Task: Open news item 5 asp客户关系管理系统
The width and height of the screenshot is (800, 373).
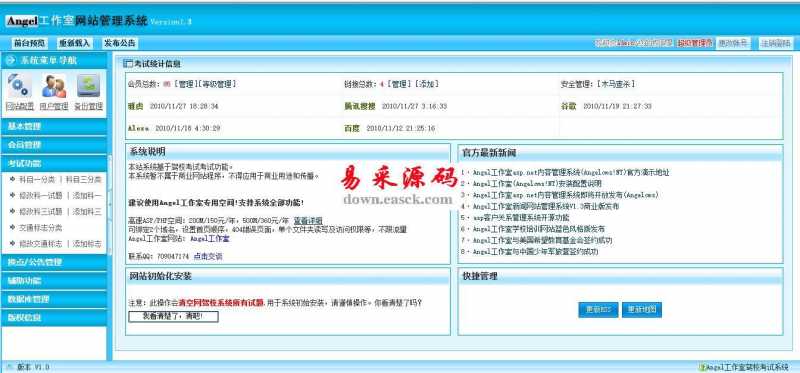Action: pyautogui.click(x=521, y=217)
